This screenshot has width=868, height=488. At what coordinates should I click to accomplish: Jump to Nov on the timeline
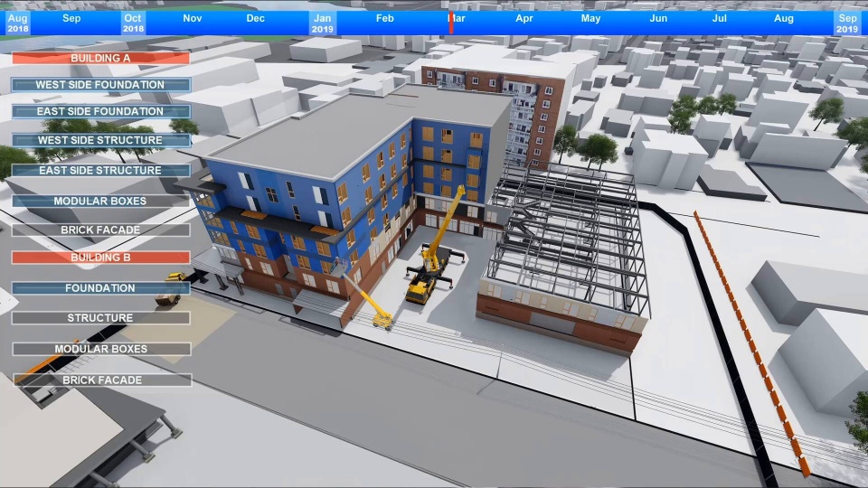pyautogui.click(x=192, y=18)
